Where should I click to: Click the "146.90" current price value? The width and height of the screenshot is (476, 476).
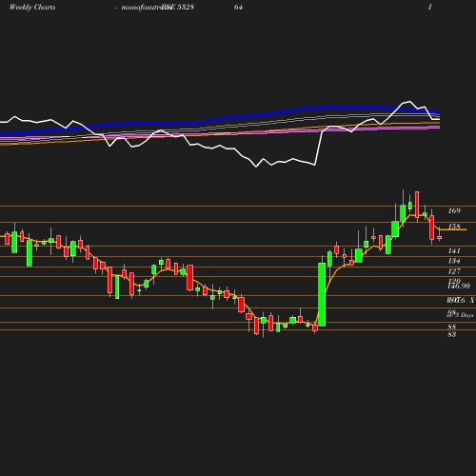[459, 286]
